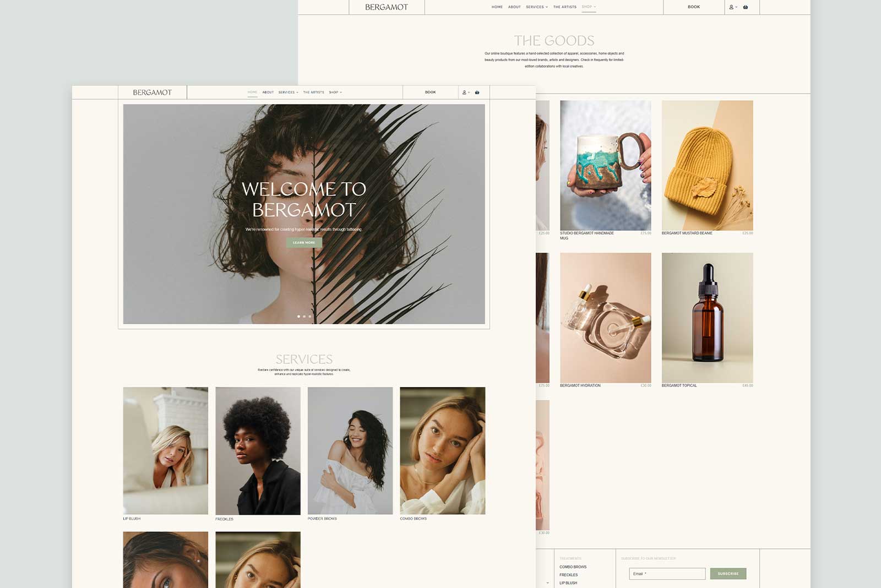The height and width of the screenshot is (588, 881).
Task: Click the account icon on shop page header
Action: click(731, 7)
